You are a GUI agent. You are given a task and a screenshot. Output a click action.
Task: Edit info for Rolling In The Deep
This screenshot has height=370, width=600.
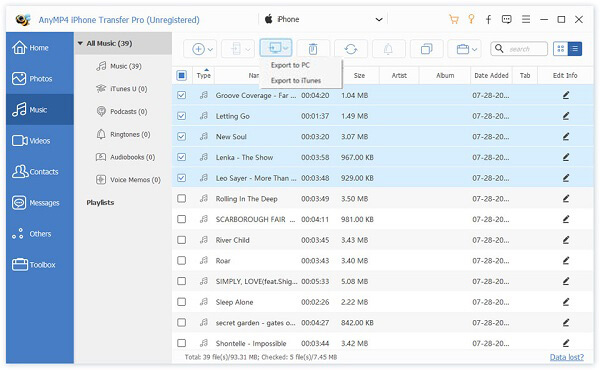[x=566, y=199]
